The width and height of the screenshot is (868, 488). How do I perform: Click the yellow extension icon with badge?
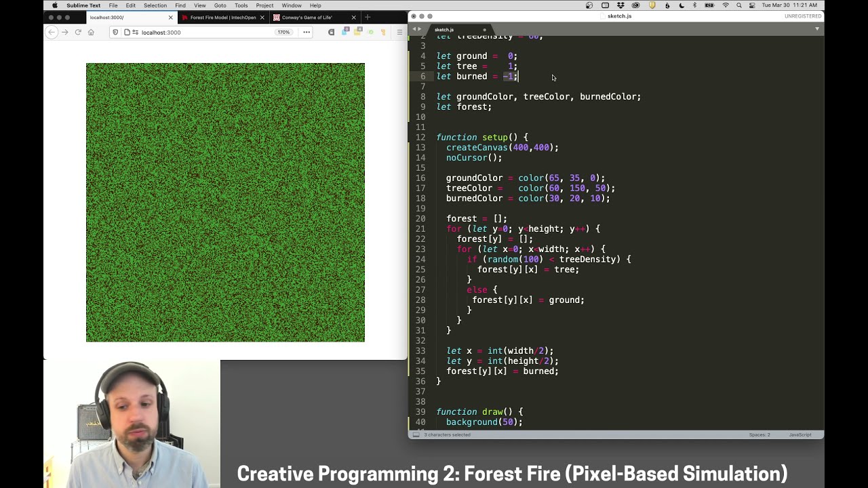click(x=357, y=31)
